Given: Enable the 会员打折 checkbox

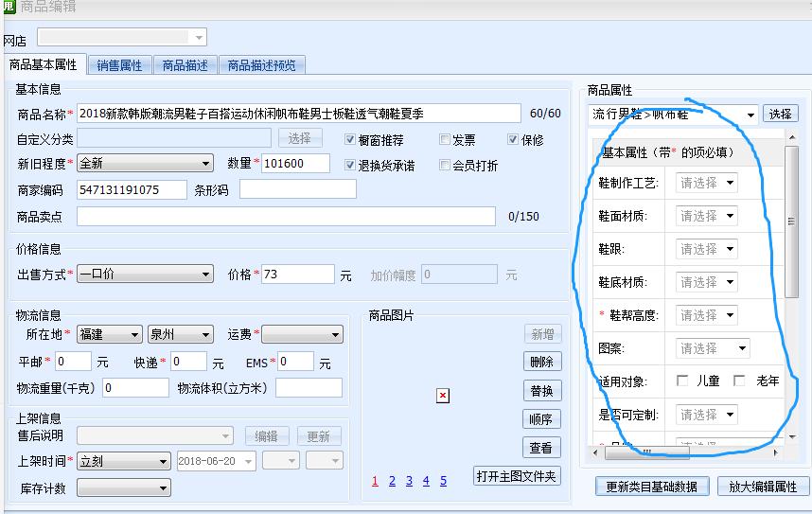Looking at the screenshot, I should click(x=444, y=165).
